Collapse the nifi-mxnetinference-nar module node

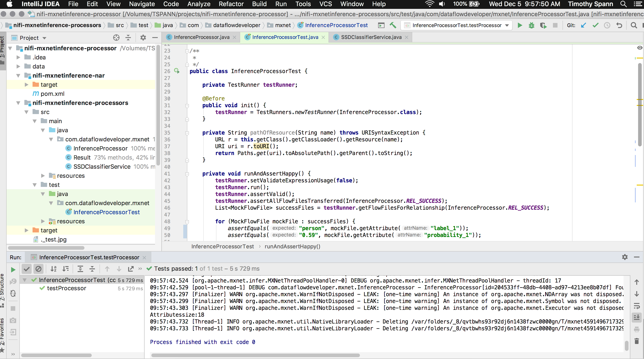(x=18, y=76)
